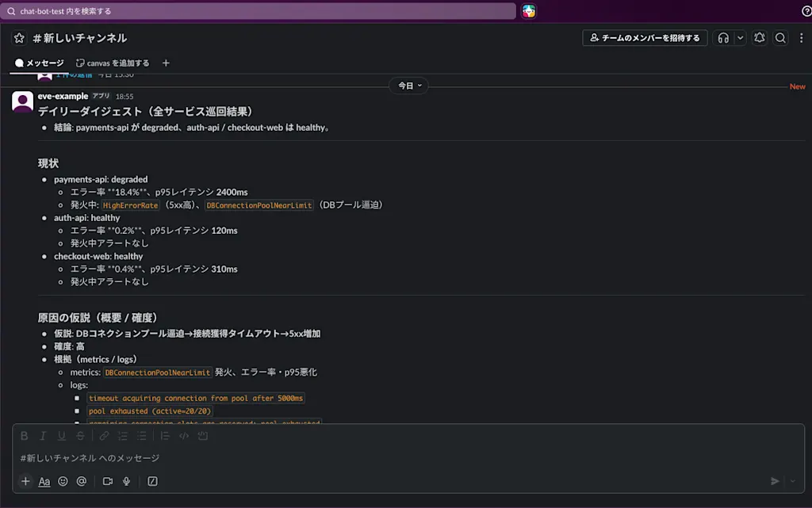812x508 pixels.
Task: Click the eve-example user avatar
Action: (22, 101)
